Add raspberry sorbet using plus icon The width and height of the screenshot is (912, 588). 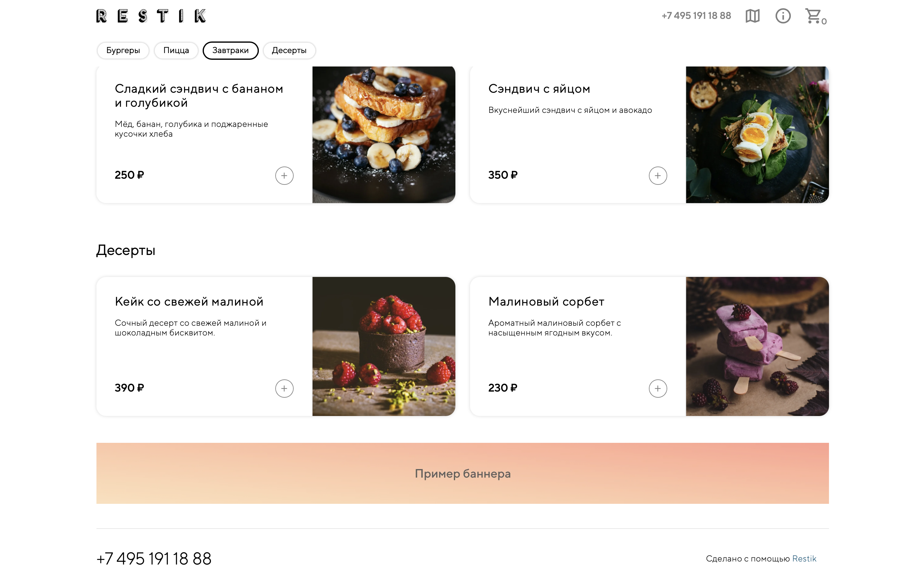(657, 388)
